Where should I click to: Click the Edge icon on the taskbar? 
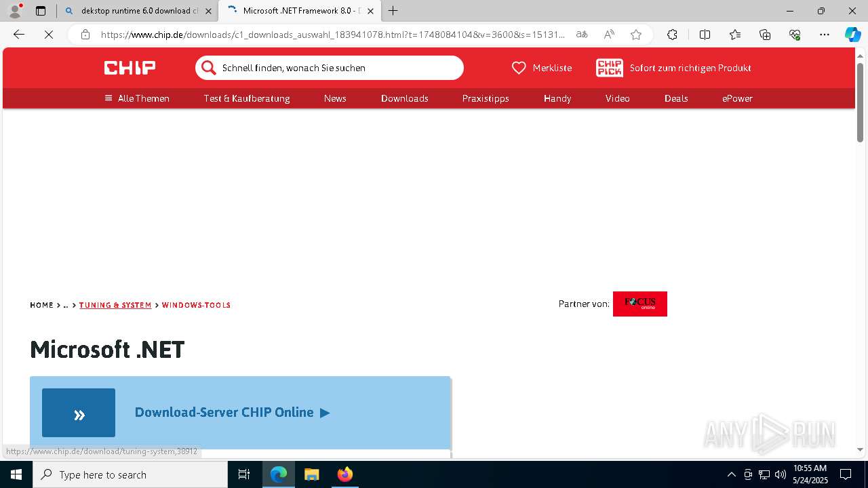coord(279,474)
